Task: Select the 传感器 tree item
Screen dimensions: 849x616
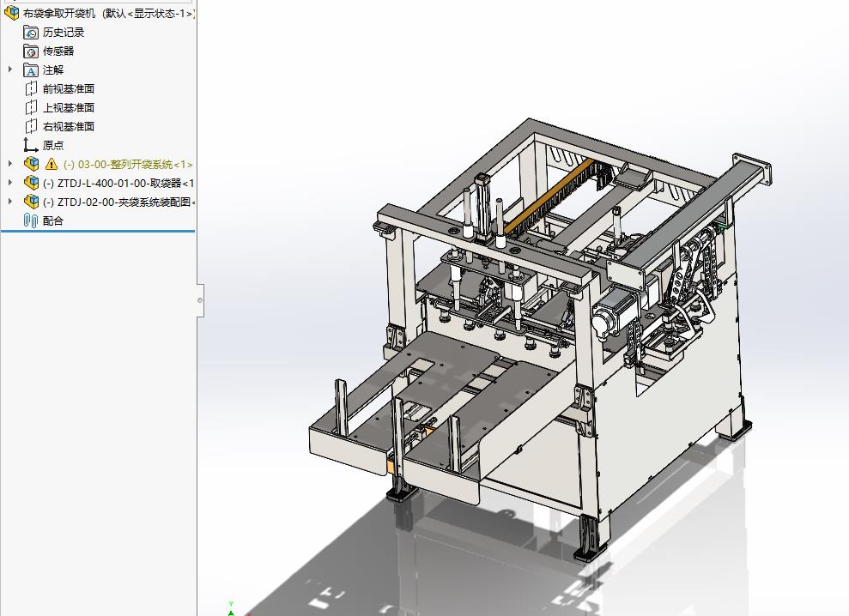Action: [x=58, y=51]
